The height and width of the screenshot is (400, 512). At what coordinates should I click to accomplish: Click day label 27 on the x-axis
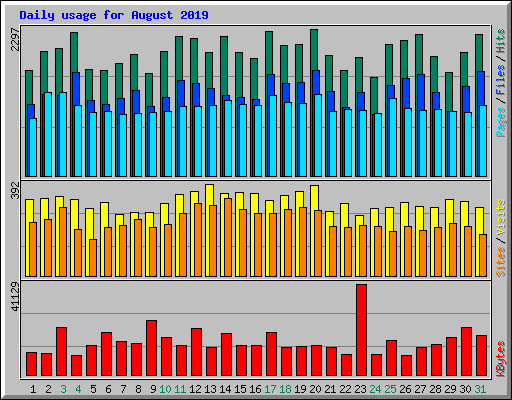420,389
